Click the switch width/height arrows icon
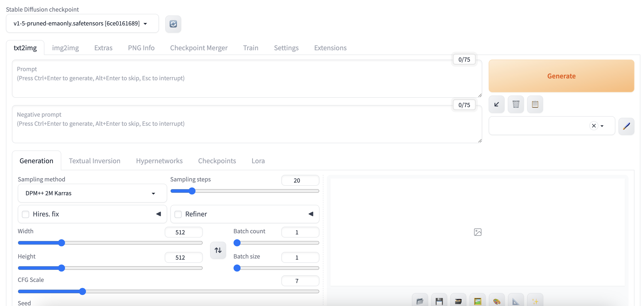This screenshot has height=306, width=644. 218,250
